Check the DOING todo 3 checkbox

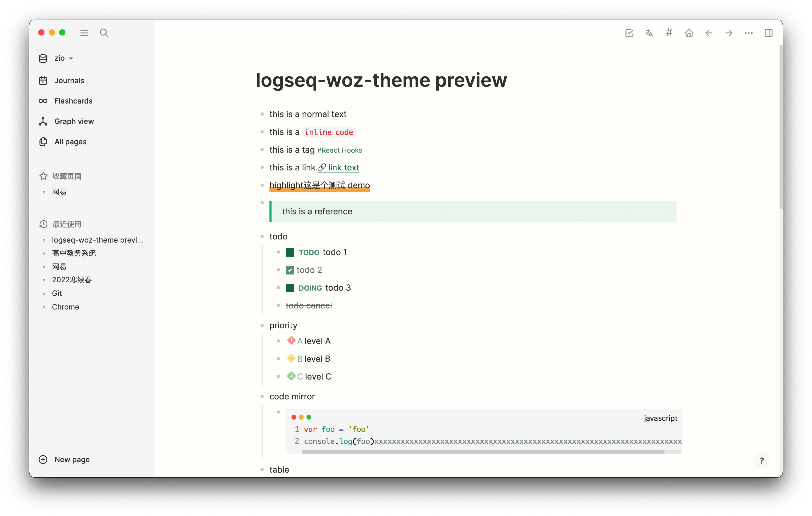[290, 288]
